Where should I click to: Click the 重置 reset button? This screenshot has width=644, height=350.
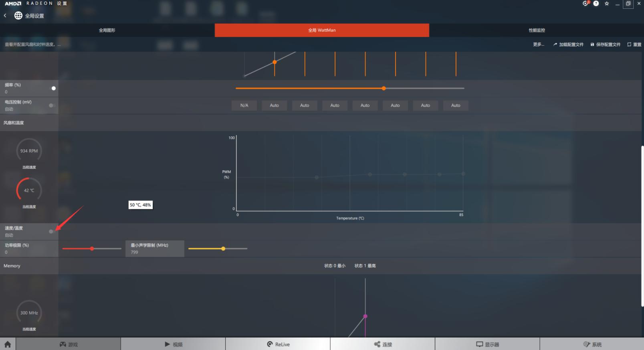tap(634, 45)
